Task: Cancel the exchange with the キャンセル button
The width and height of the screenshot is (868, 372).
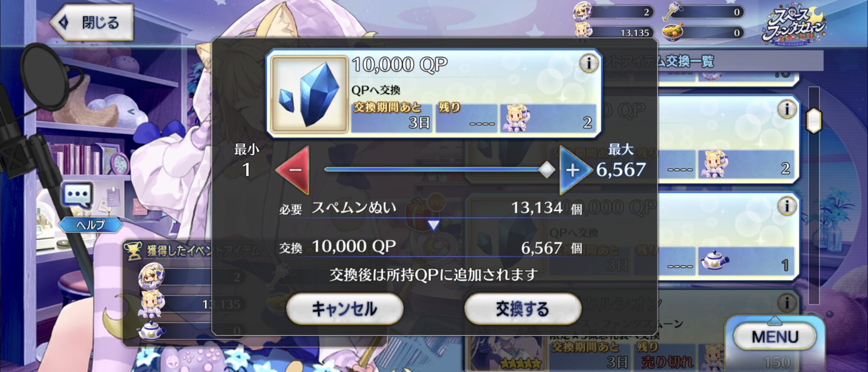Action: [x=345, y=309]
